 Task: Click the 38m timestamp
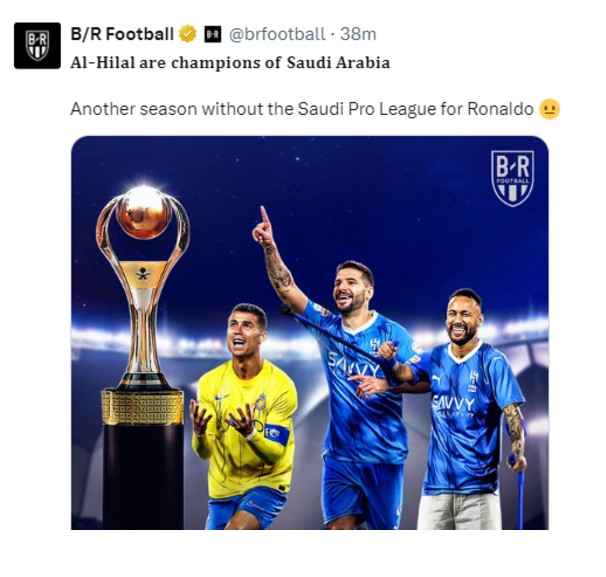tap(358, 34)
